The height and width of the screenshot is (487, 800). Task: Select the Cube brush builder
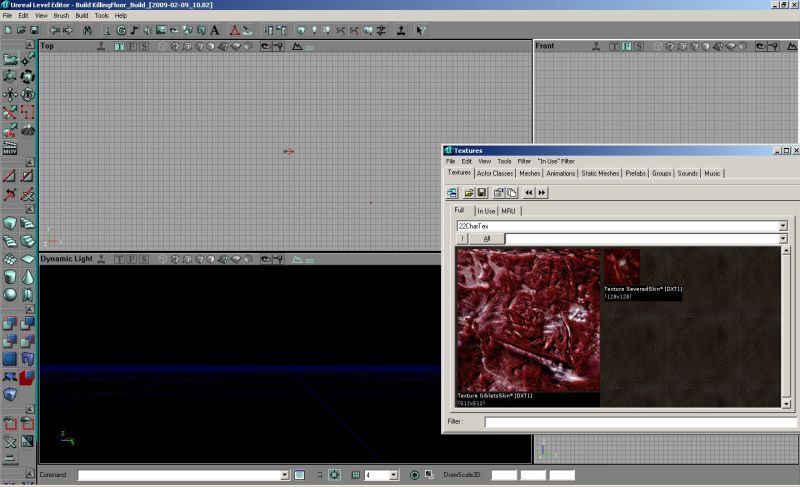tap(10, 223)
